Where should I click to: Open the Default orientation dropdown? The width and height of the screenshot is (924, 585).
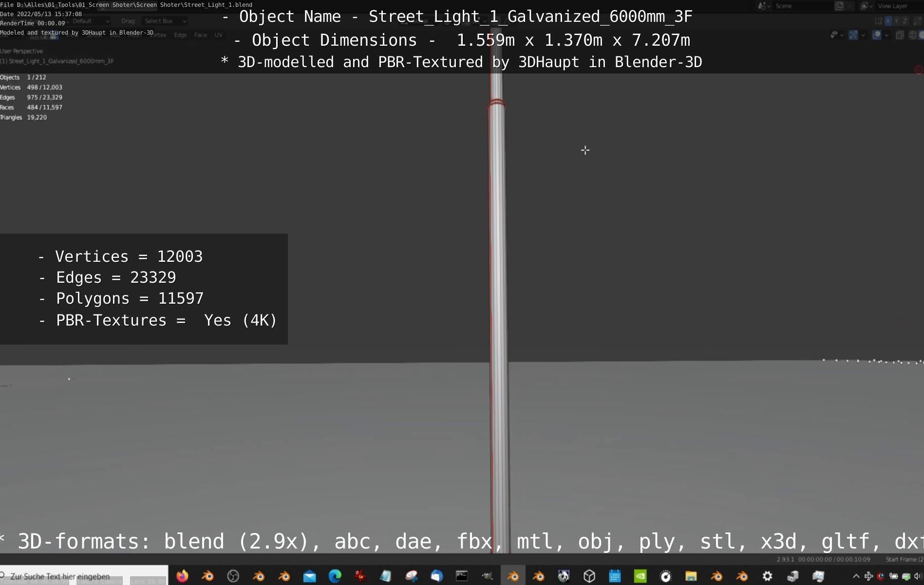[91, 21]
